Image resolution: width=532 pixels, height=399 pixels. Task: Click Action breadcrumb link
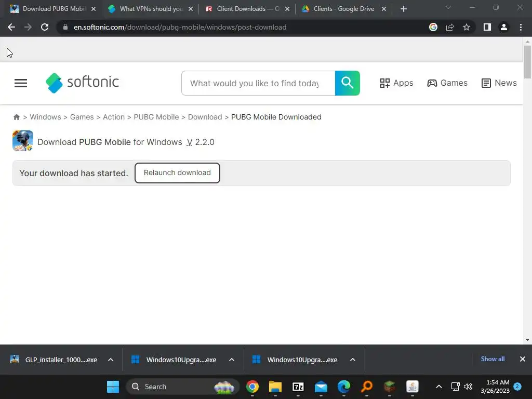pos(114,117)
